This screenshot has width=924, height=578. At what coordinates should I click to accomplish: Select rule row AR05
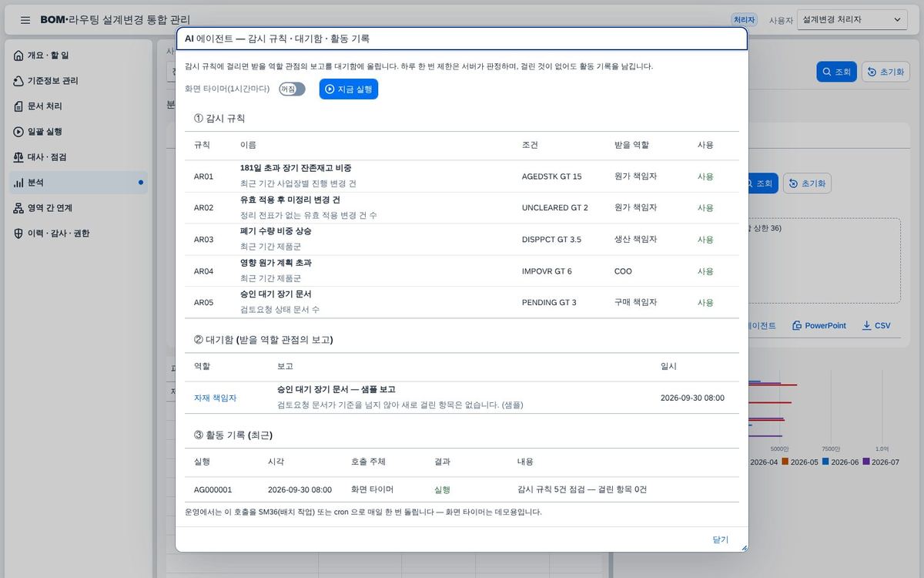pyautogui.click(x=462, y=302)
